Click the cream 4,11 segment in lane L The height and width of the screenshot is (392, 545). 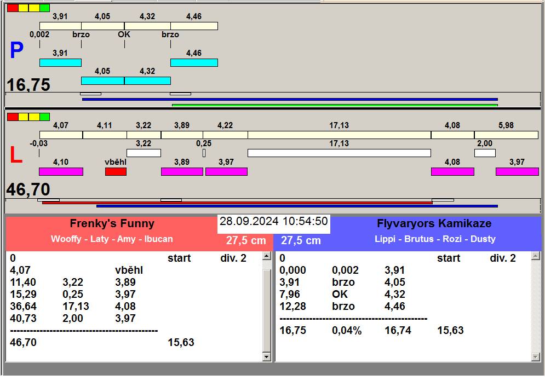click(x=105, y=135)
